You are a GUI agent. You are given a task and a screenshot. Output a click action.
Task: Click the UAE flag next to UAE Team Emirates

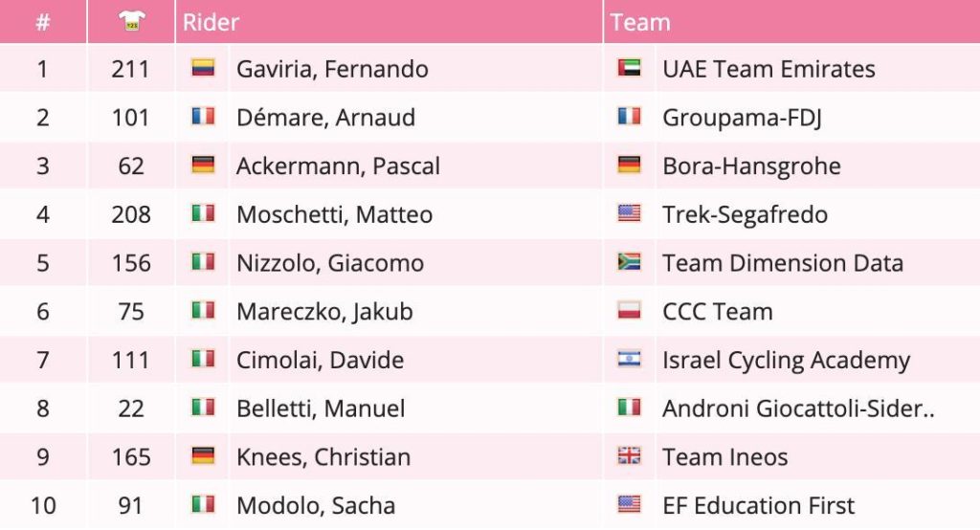pos(630,68)
